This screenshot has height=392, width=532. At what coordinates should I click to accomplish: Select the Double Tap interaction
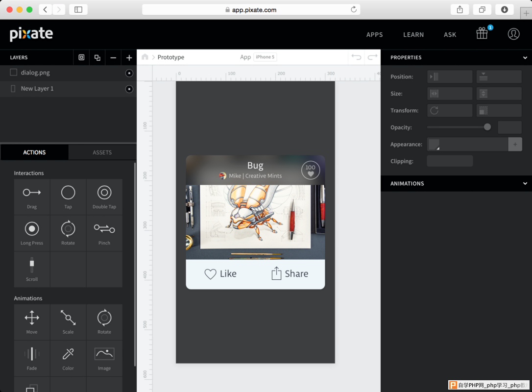pyautogui.click(x=104, y=197)
